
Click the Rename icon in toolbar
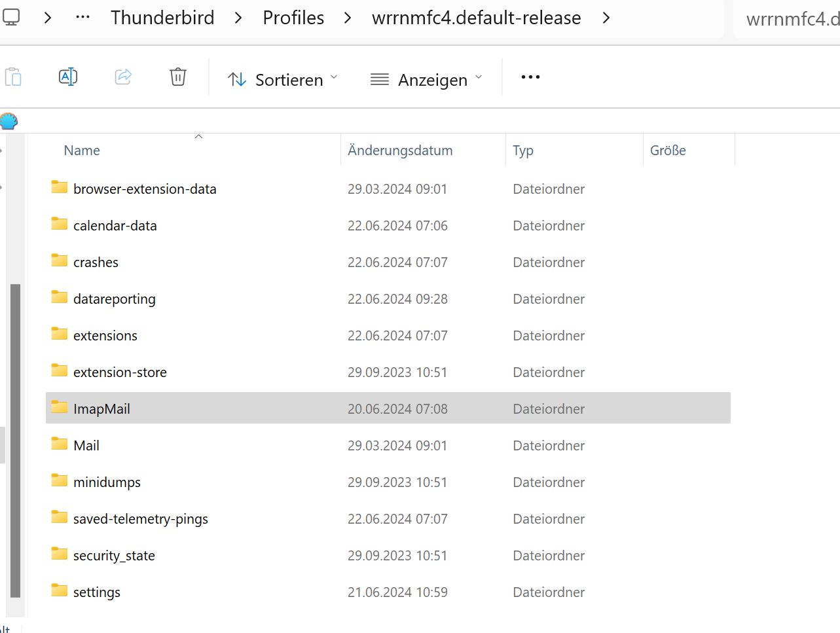pyautogui.click(x=68, y=77)
